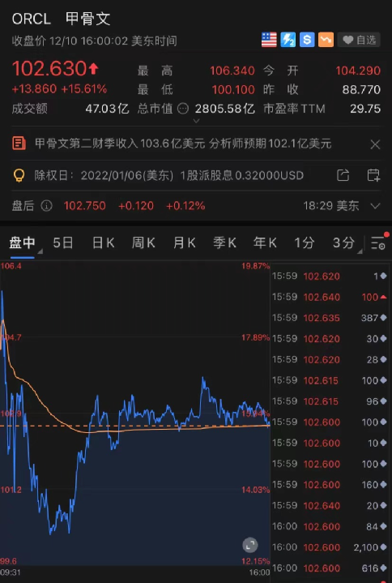Tap the 19.87% chart axis label
The height and width of the screenshot is (583, 392).
pos(256,266)
